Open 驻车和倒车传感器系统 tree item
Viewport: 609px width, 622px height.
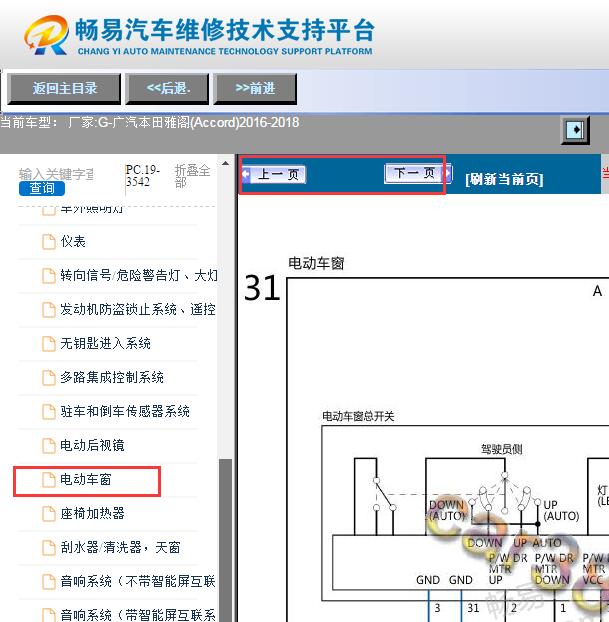(125, 411)
